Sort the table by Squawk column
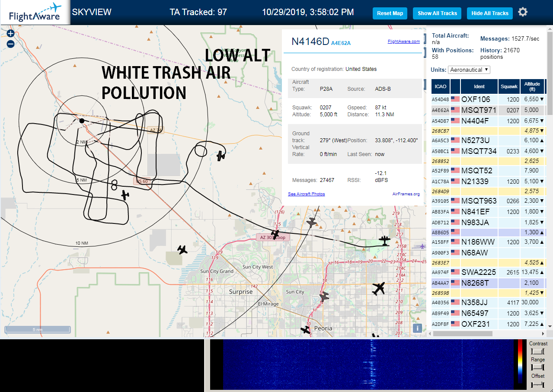The width and height of the screenshot is (553, 392). [509, 86]
